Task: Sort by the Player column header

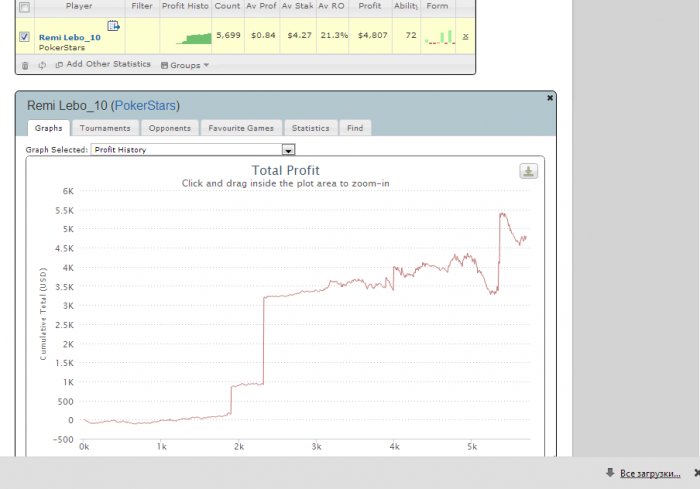Action: (79, 6)
